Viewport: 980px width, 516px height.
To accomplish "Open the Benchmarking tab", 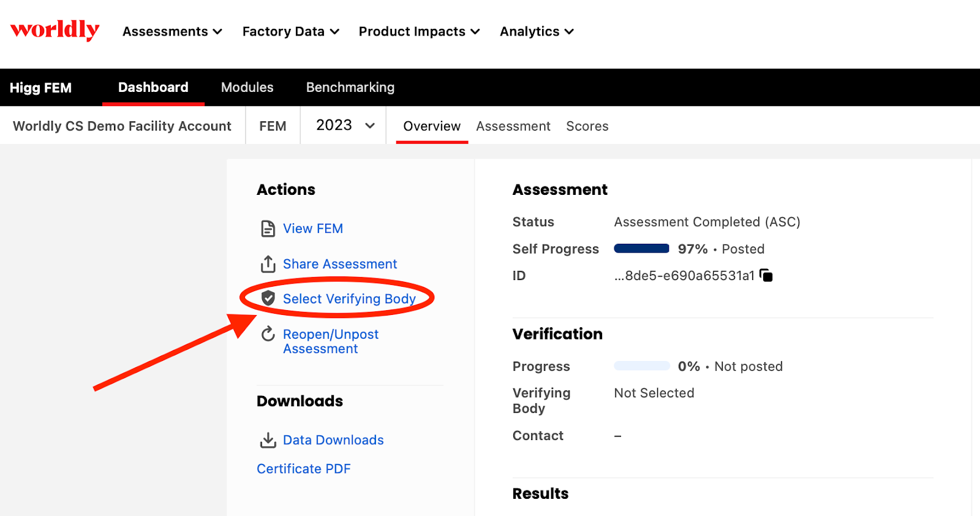I will 350,87.
